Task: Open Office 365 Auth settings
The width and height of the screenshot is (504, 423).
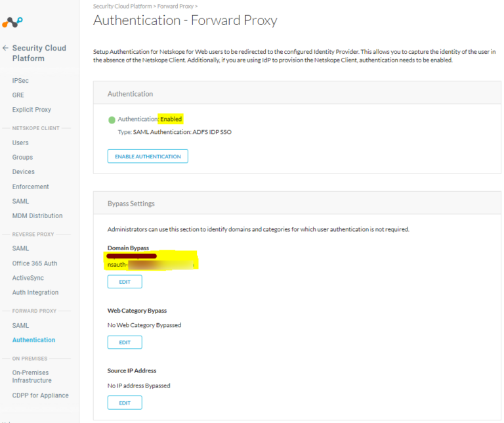Action: click(35, 263)
